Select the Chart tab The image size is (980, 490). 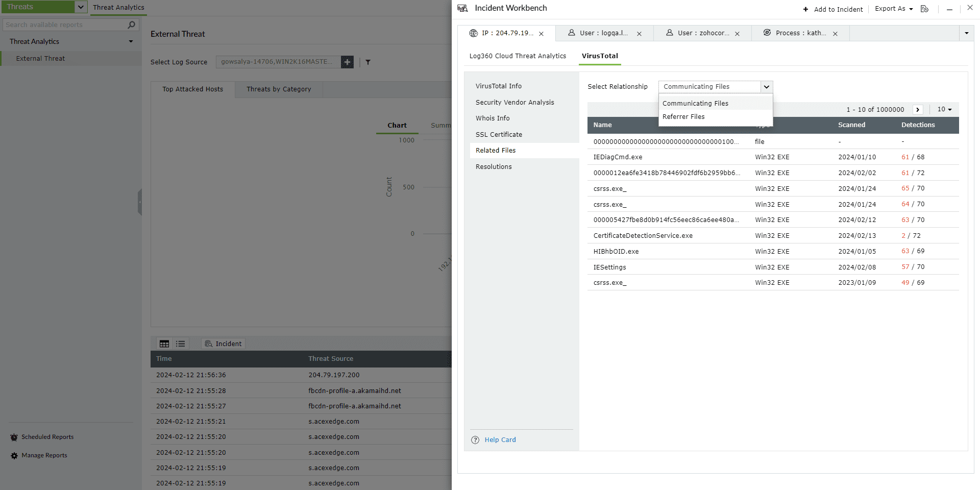pos(397,126)
